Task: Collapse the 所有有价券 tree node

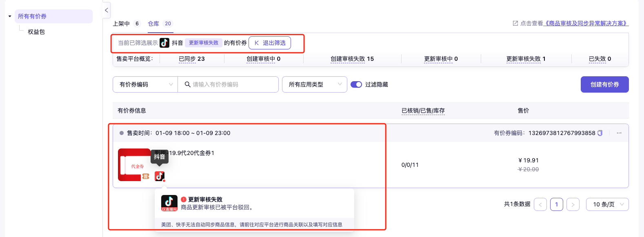Action: pos(10,16)
